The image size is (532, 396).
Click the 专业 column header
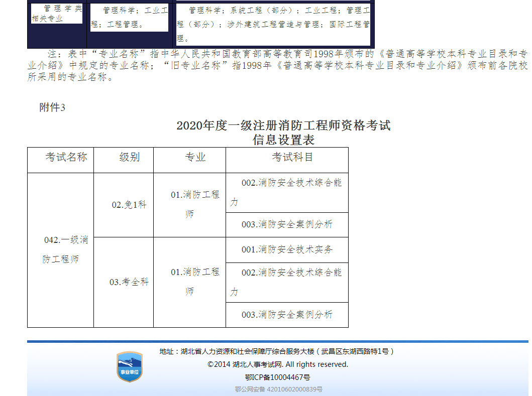click(189, 158)
